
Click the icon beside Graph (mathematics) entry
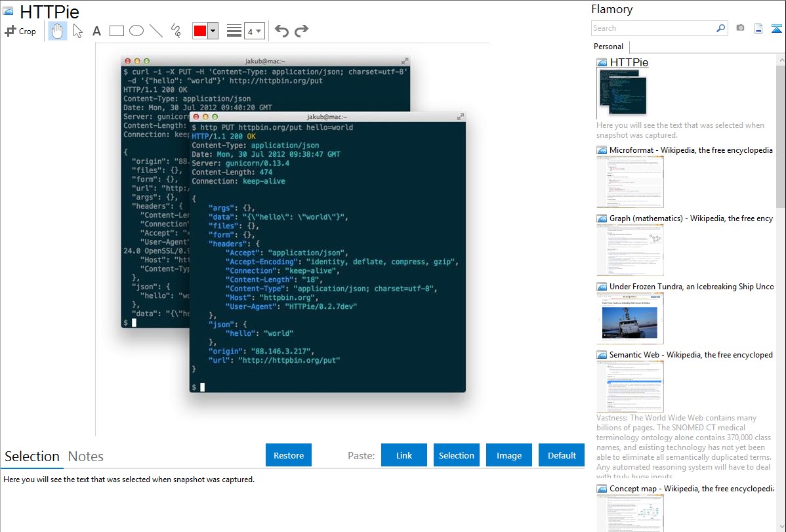click(602, 218)
